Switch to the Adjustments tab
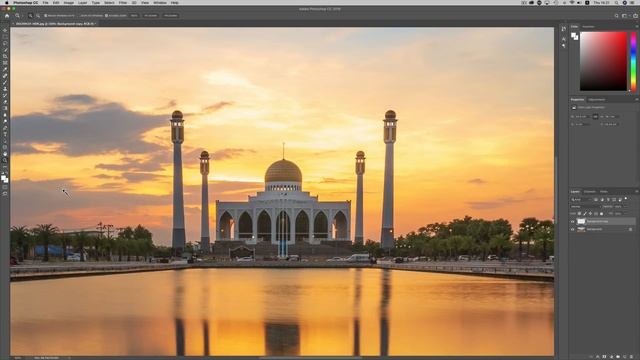Image resolution: width=640 pixels, height=360 pixels. (x=597, y=100)
